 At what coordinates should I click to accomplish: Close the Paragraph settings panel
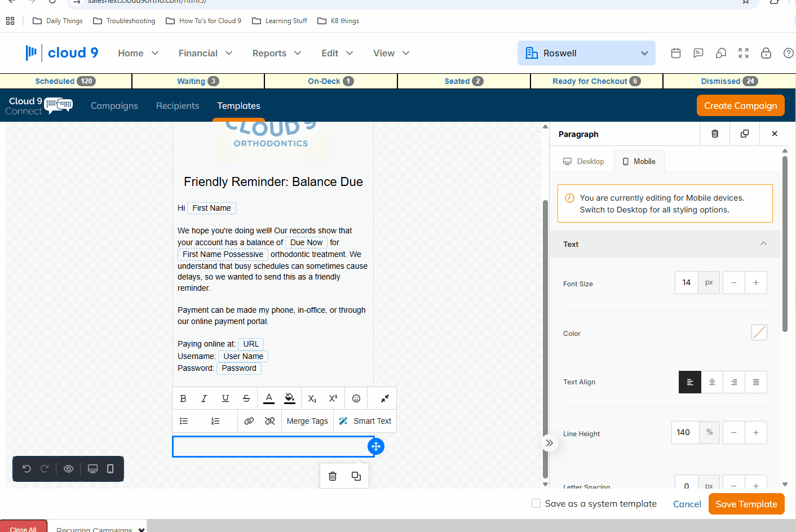[x=775, y=134]
